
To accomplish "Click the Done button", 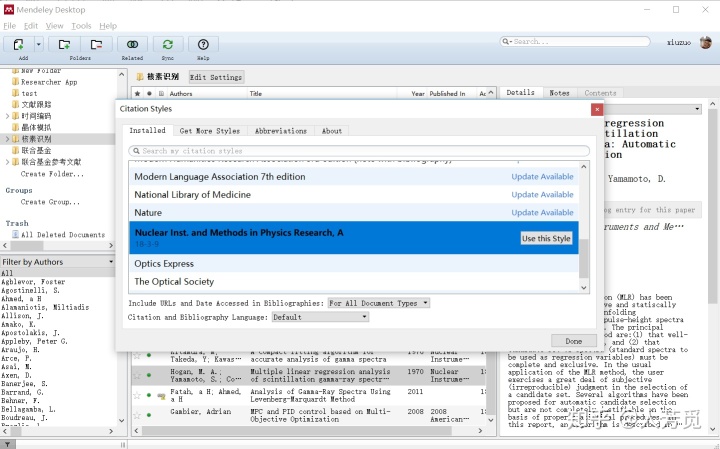I will click(574, 341).
